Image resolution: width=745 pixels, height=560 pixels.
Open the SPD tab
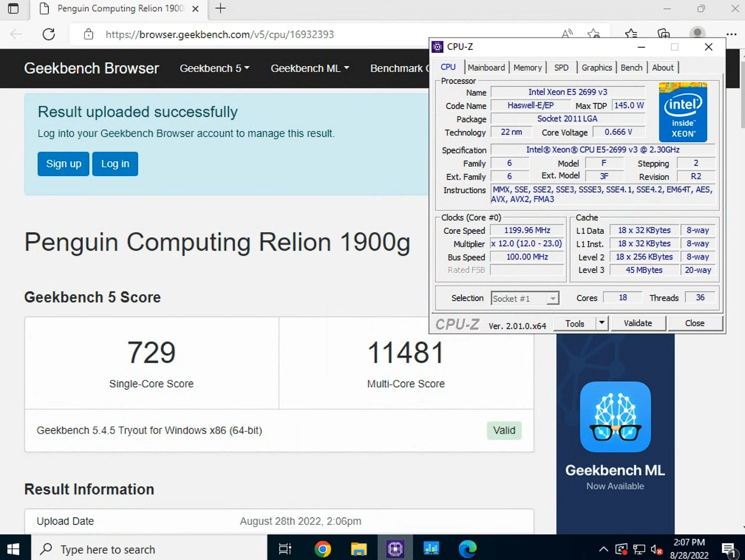click(561, 68)
